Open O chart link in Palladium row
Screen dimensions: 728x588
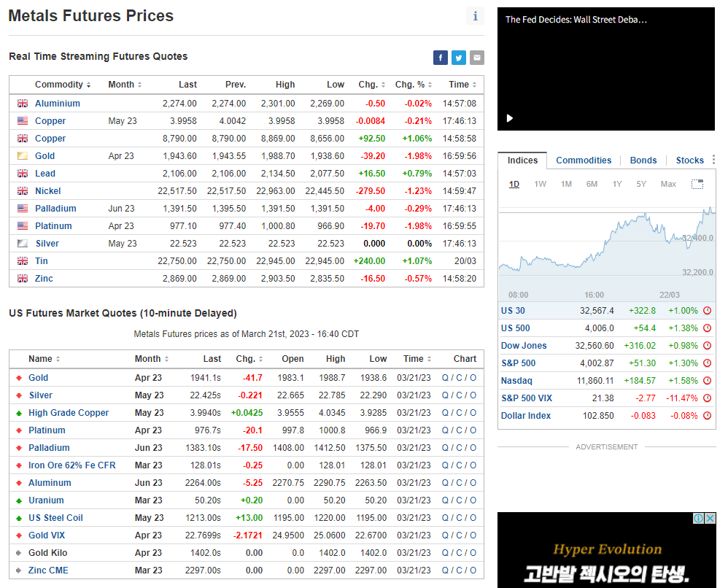[x=473, y=448]
